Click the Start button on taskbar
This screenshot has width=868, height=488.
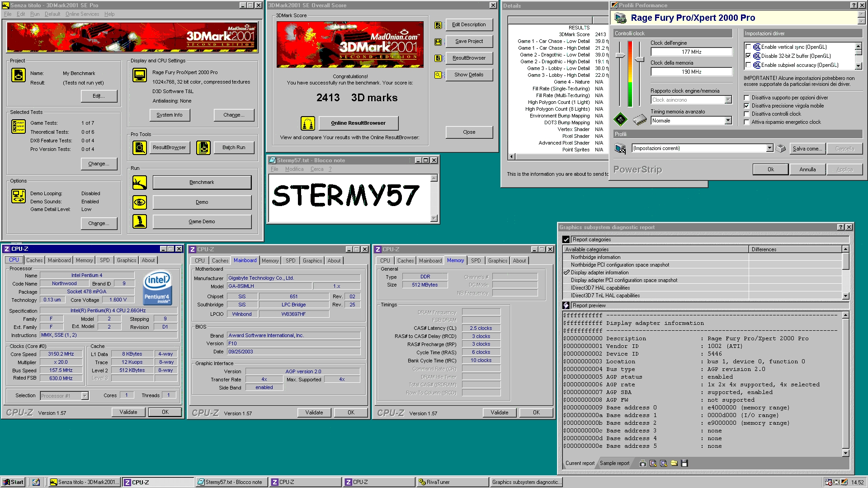click(13, 482)
